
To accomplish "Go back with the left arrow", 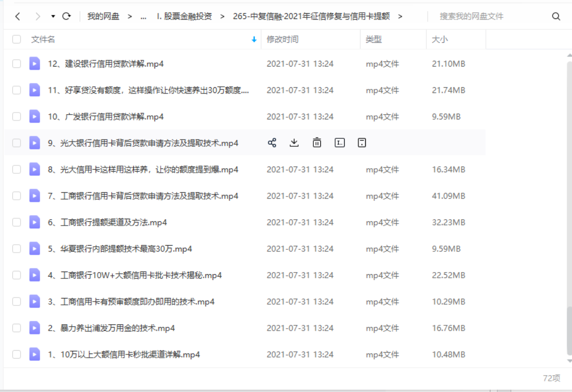I will pyautogui.click(x=17, y=16).
